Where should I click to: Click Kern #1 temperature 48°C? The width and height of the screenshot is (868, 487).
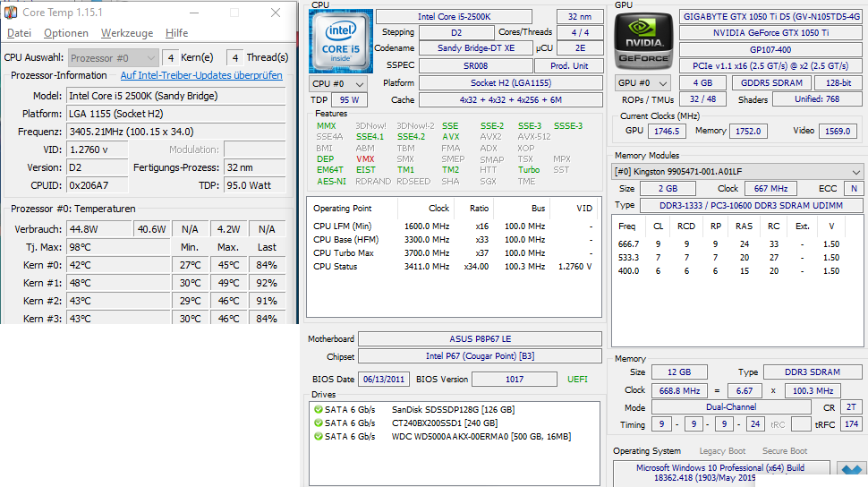118,283
